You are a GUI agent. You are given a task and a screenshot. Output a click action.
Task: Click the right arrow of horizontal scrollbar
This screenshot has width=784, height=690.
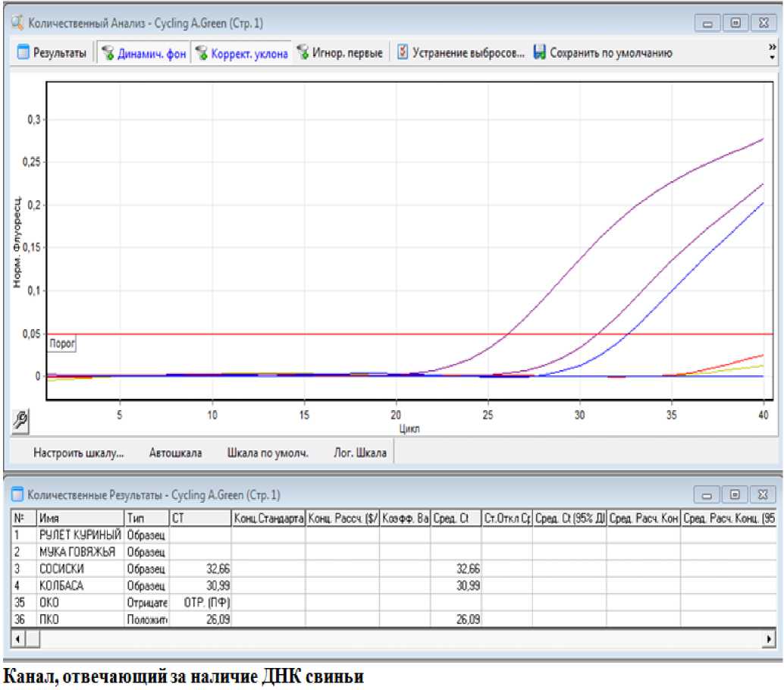coord(770,640)
